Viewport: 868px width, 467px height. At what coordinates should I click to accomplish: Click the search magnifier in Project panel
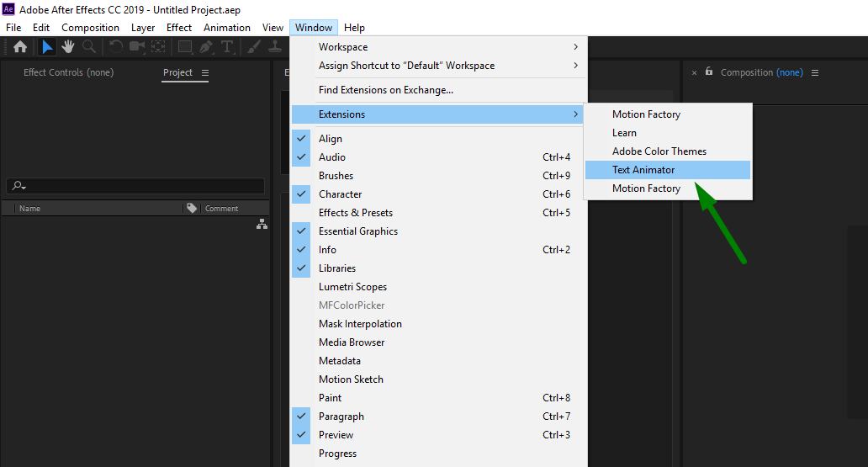pyautogui.click(x=19, y=186)
